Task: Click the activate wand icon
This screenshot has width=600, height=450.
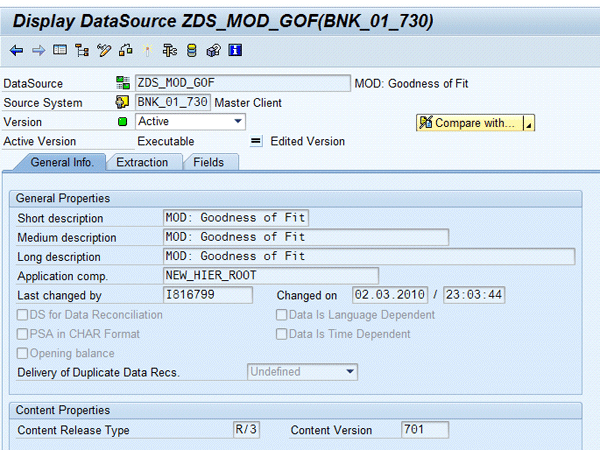Action: (x=147, y=50)
